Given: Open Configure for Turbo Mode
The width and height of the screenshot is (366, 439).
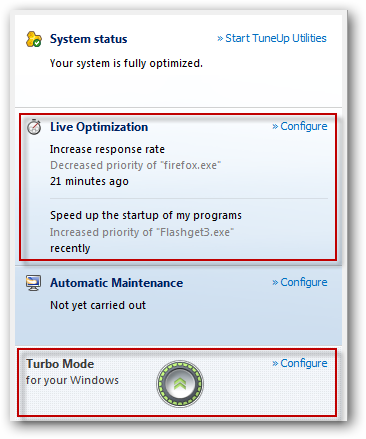Looking at the screenshot, I should point(300,363).
